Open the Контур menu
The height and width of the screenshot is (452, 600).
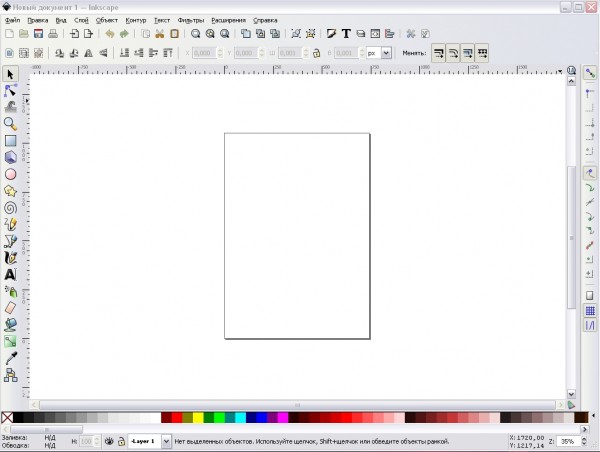point(136,20)
